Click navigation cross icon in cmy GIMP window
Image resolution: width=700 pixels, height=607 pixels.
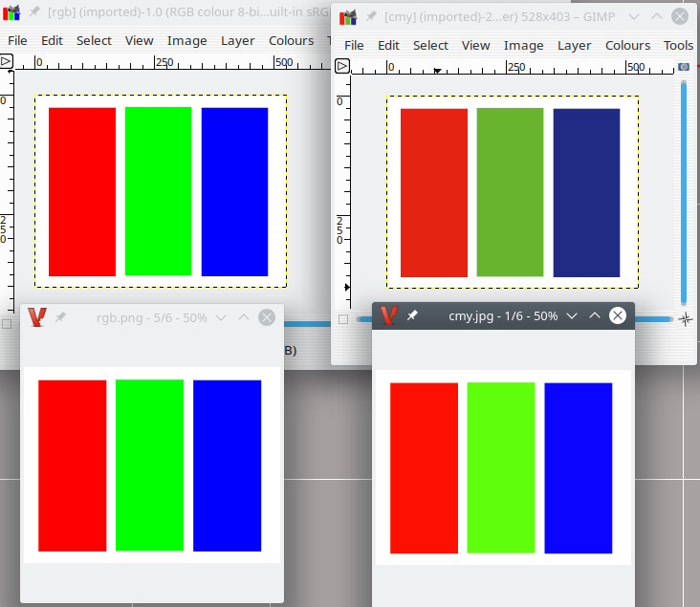point(686,319)
